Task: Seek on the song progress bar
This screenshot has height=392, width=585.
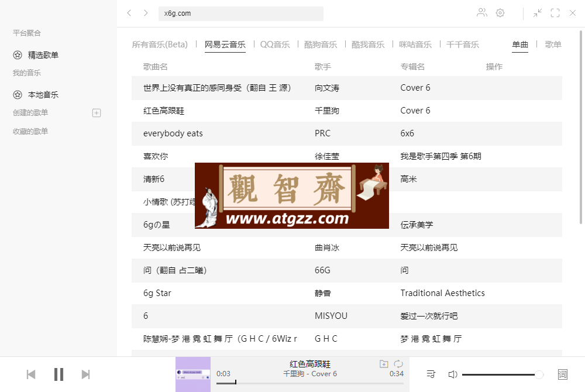Action: click(309, 383)
